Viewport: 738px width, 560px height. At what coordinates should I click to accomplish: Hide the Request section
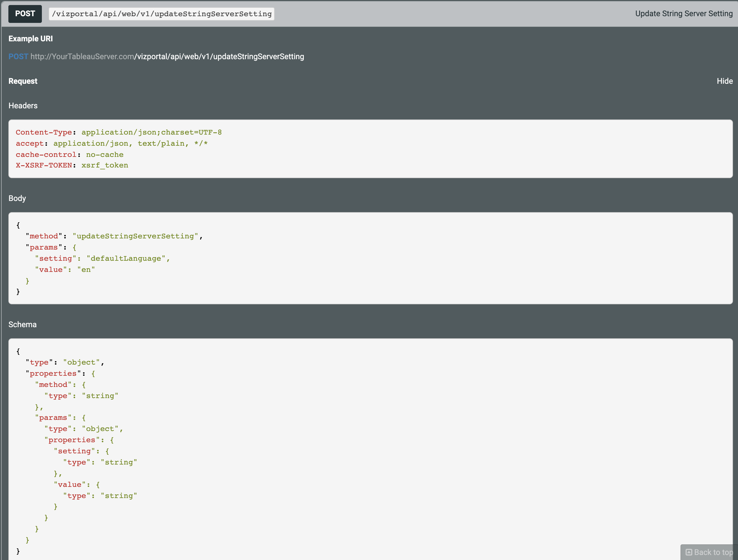pos(724,81)
